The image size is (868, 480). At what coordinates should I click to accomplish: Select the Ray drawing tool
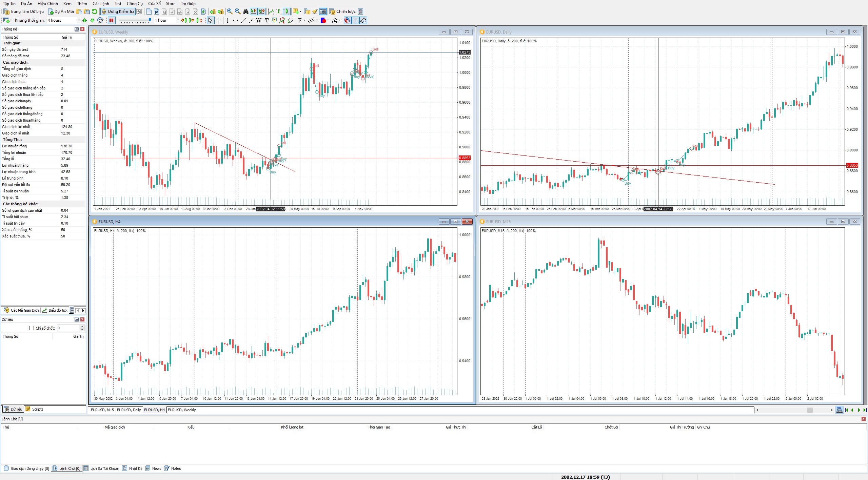coord(251,20)
